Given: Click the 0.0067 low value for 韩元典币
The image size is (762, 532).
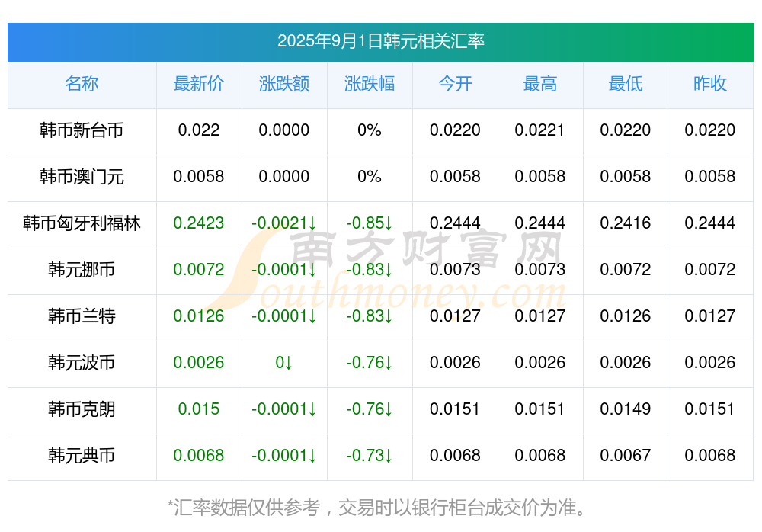Looking at the screenshot, I should 626,456.
